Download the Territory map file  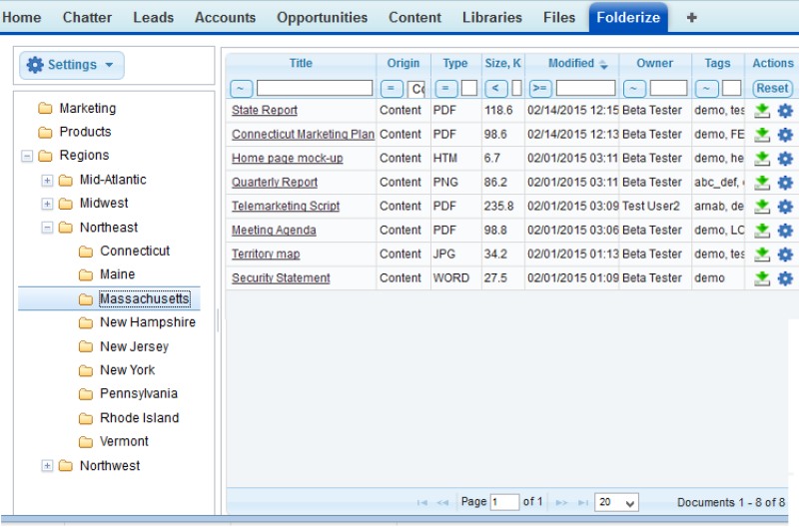tap(762, 255)
